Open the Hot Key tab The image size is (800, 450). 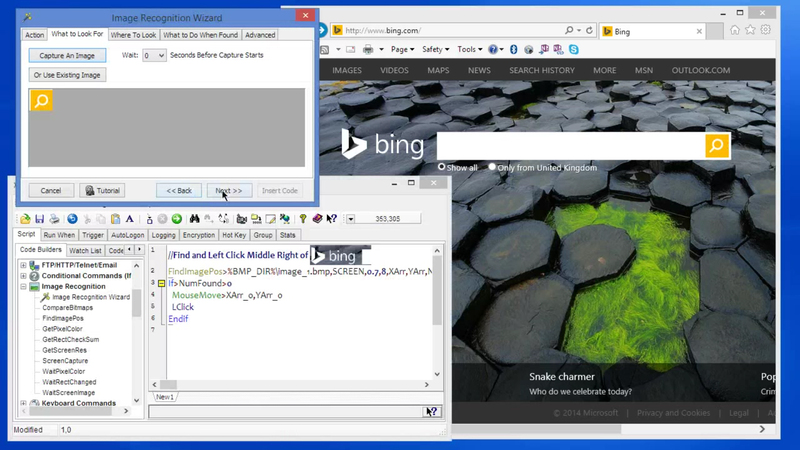click(234, 235)
